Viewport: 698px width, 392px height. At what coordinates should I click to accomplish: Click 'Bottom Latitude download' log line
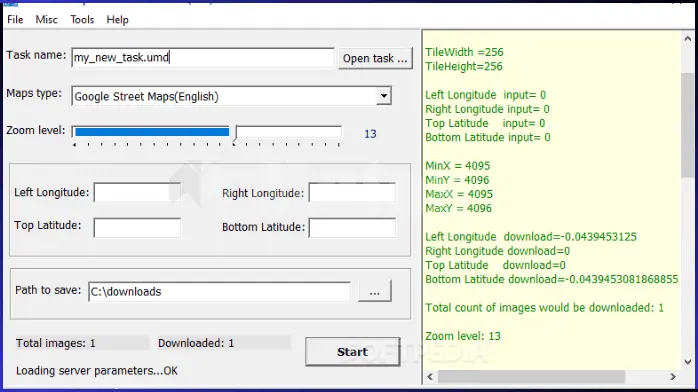tap(552, 279)
